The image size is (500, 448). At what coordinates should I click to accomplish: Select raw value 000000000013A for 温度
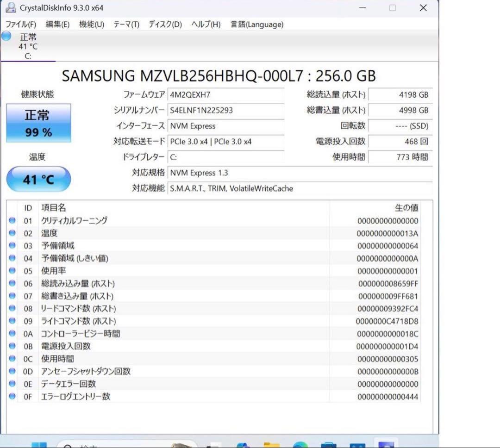point(387,233)
